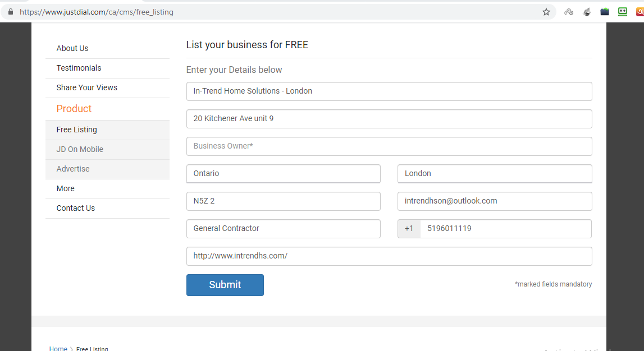Select Share Your Views in the sidebar
Viewport: 644px width, 351px height.
86,87
